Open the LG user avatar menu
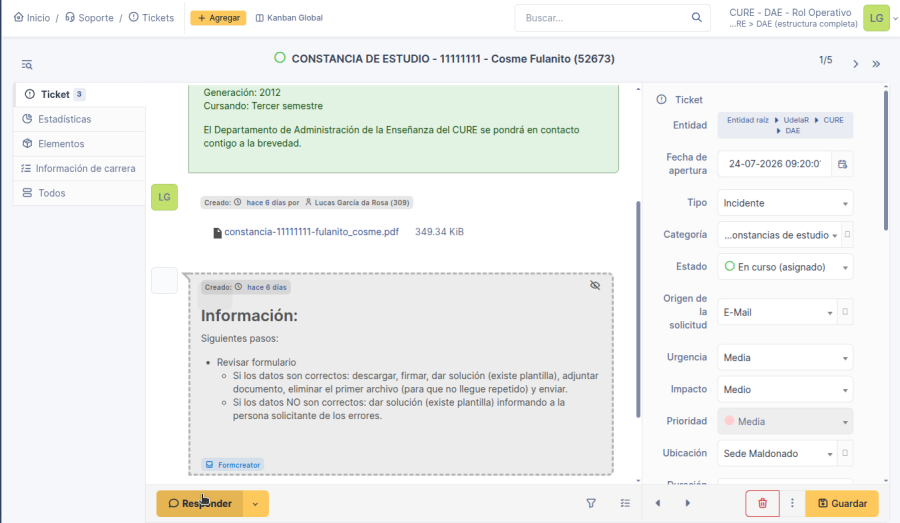The image size is (900, 523). [x=876, y=18]
